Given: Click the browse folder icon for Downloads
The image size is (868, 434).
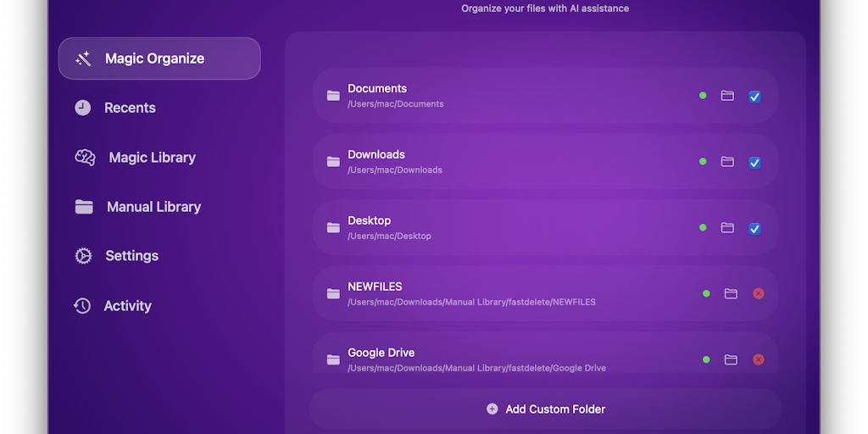Looking at the screenshot, I should tap(727, 162).
